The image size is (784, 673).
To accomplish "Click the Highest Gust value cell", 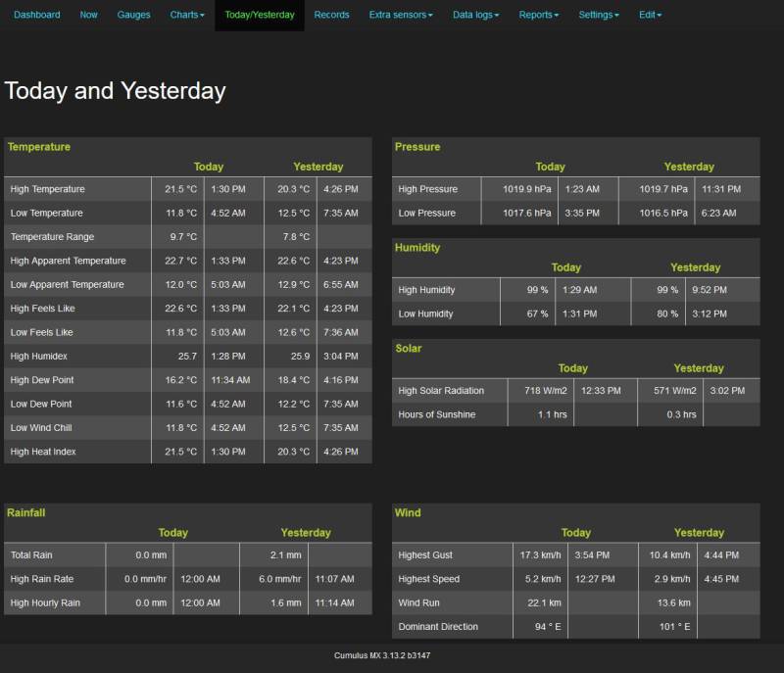I will tap(538, 554).
